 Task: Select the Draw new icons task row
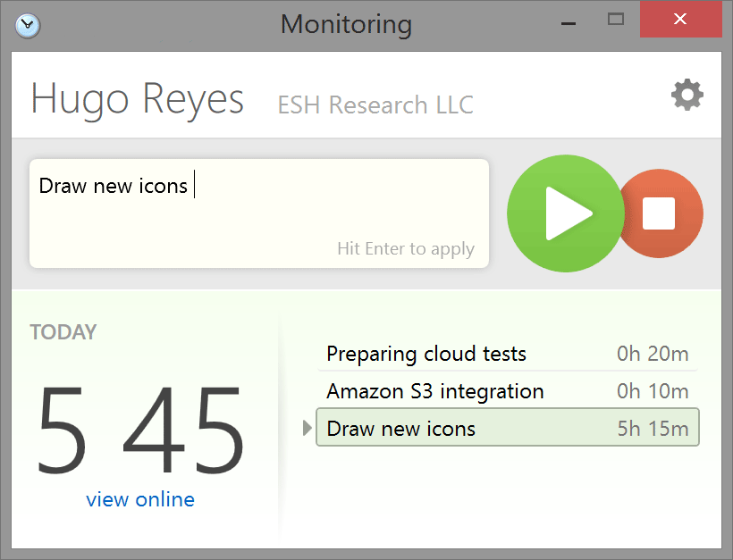508,427
